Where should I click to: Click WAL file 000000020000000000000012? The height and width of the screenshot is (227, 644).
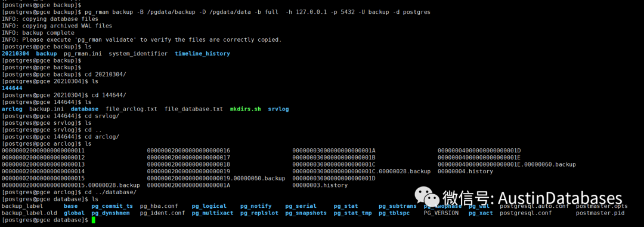tap(43, 158)
